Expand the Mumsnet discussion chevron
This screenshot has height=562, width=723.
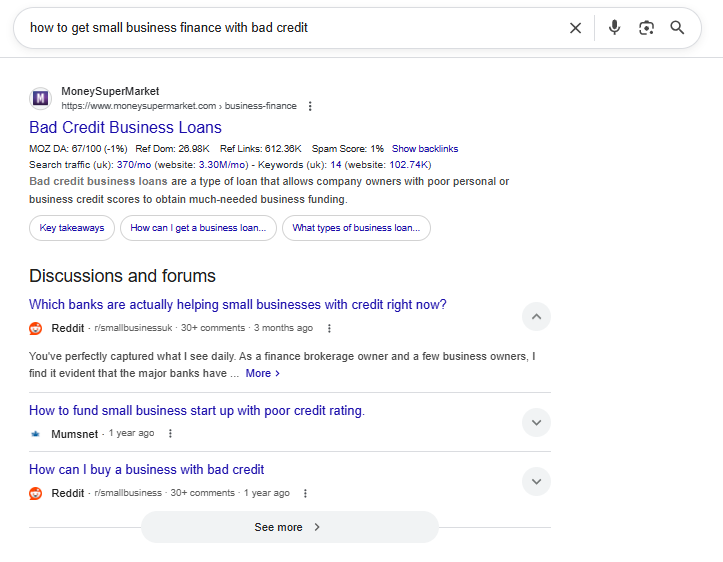[x=536, y=422]
